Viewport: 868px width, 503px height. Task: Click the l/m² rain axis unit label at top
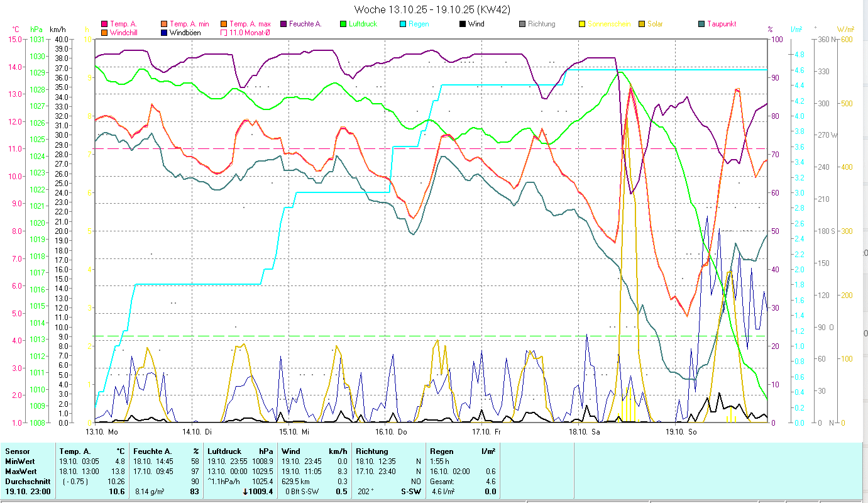(796, 29)
